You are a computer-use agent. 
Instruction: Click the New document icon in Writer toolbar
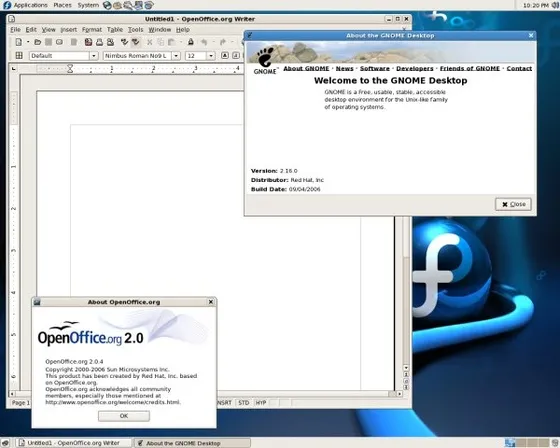point(19,42)
